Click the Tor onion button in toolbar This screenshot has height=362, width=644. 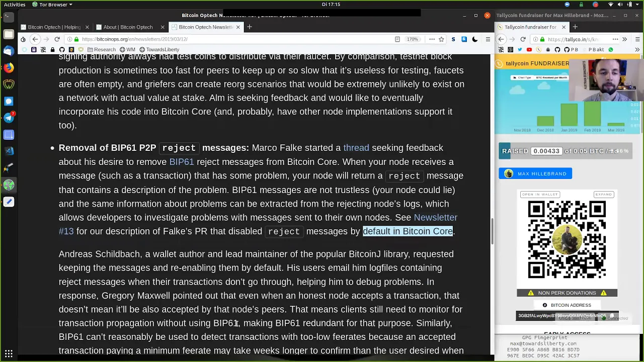[23, 39]
